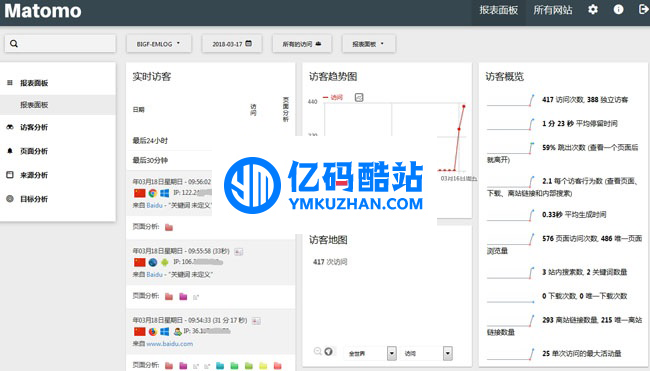Open the 访问 metric dropdown on map
Viewport: 650px width, 371px height.
coord(427,353)
